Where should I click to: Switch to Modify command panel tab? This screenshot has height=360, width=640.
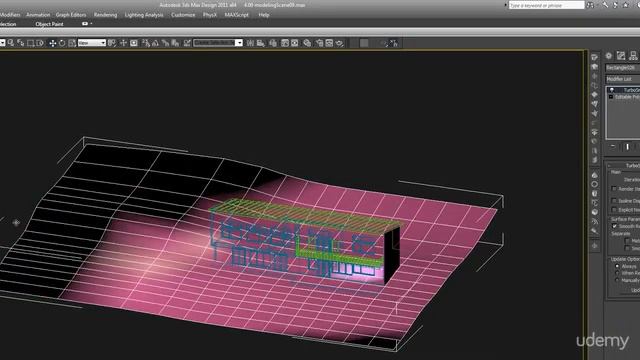pyautogui.click(x=621, y=56)
